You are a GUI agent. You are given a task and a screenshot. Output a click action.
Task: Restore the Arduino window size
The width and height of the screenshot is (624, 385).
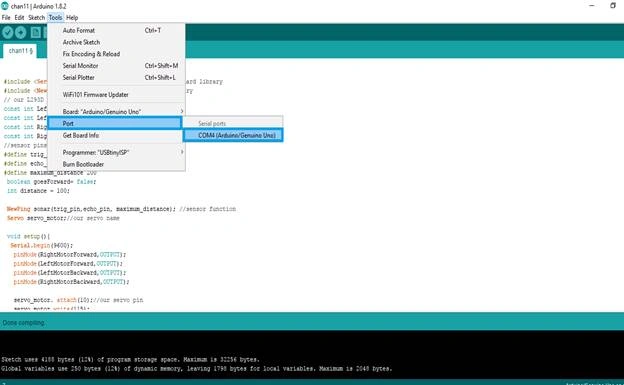pyautogui.click(x=613, y=6)
